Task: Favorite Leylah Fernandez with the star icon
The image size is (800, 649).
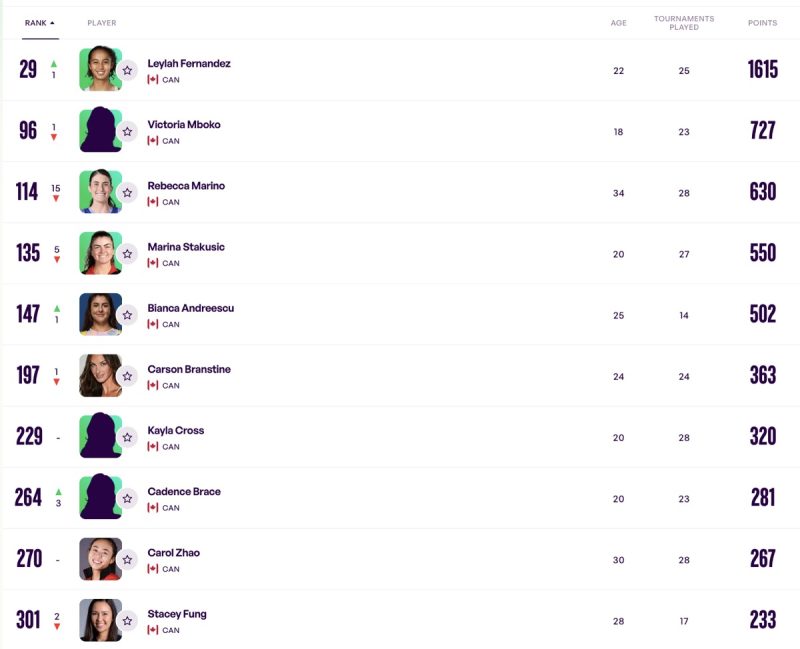Action: tap(128, 70)
